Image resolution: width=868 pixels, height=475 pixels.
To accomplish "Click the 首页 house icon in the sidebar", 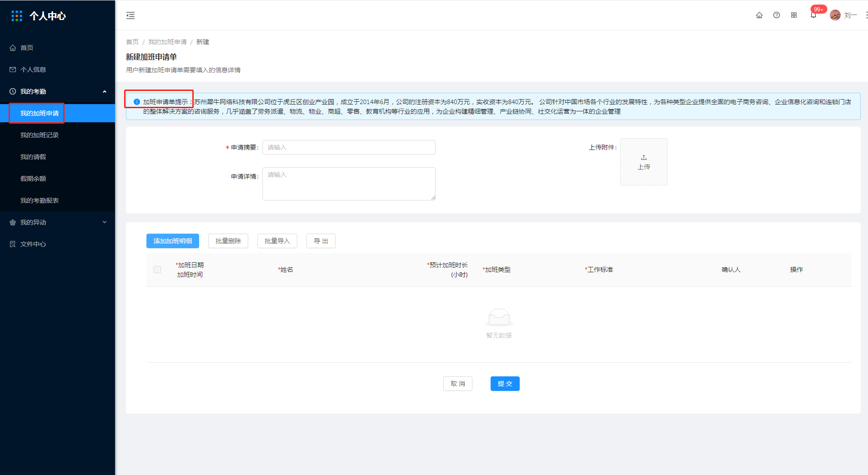I will click(x=13, y=48).
